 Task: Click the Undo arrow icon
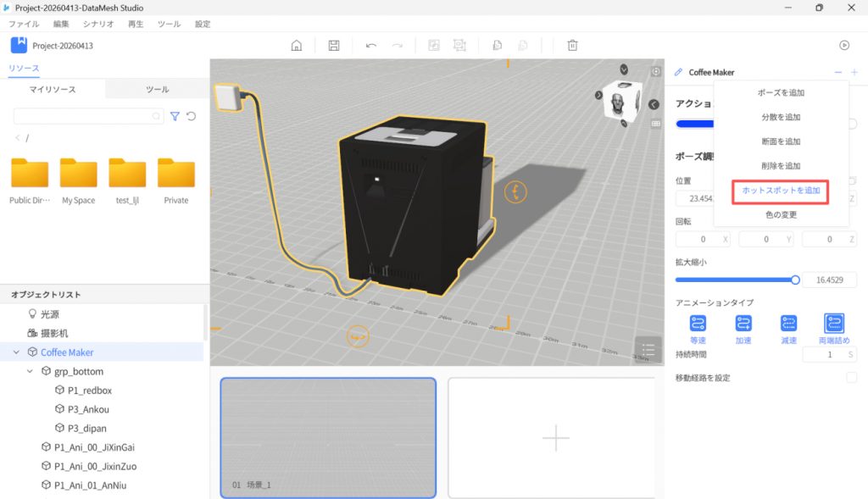click(371, 46)
